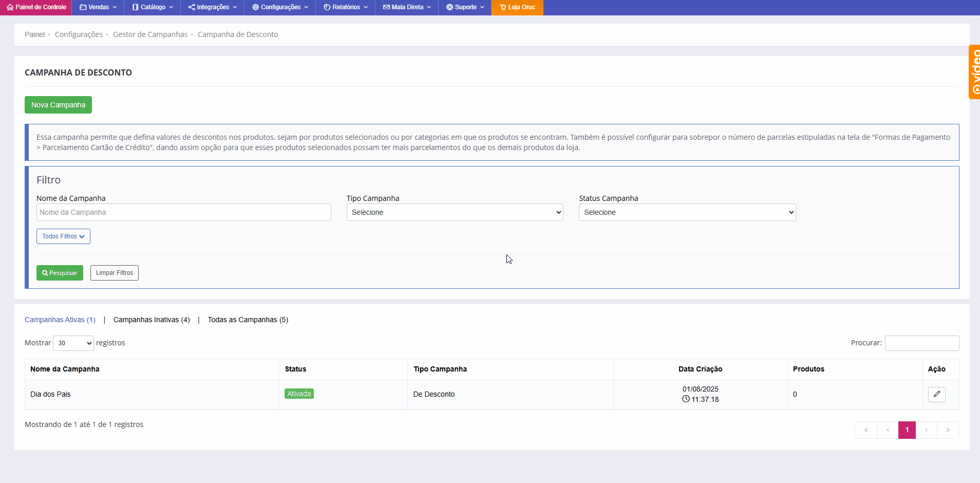Click the orange video side tab
980x483 pixels.
[974, 72]
